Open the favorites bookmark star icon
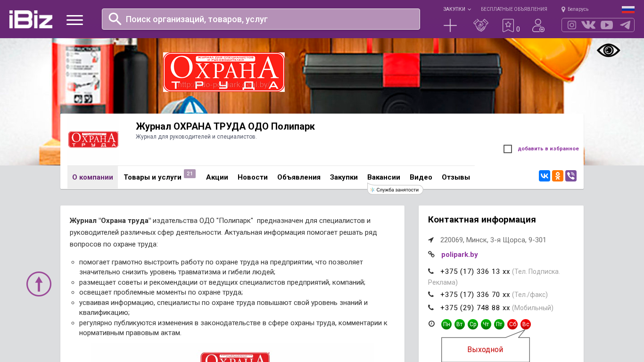This screenshot has width=644, height=362. coord(508,25)
